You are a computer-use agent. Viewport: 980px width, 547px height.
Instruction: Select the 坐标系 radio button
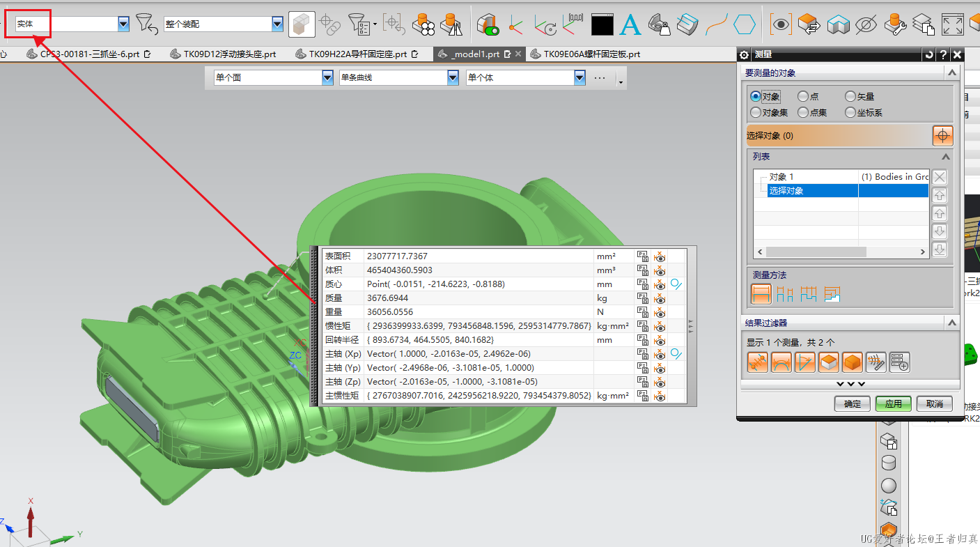tap(850, 112)
